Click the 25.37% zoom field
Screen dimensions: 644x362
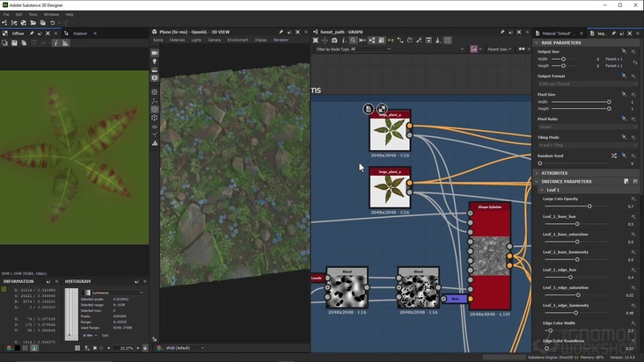click(x=125, y=348)
